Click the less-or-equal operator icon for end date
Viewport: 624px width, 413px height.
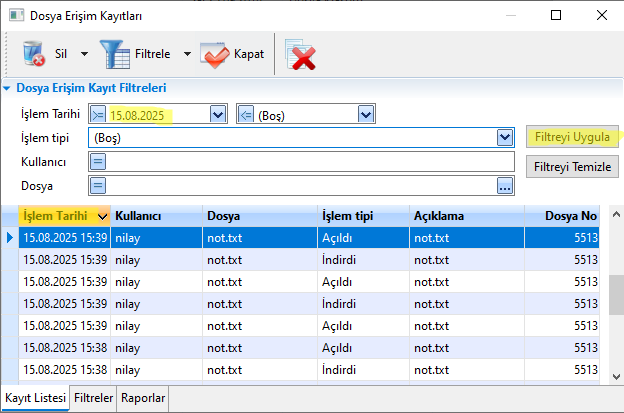point(246,114)
